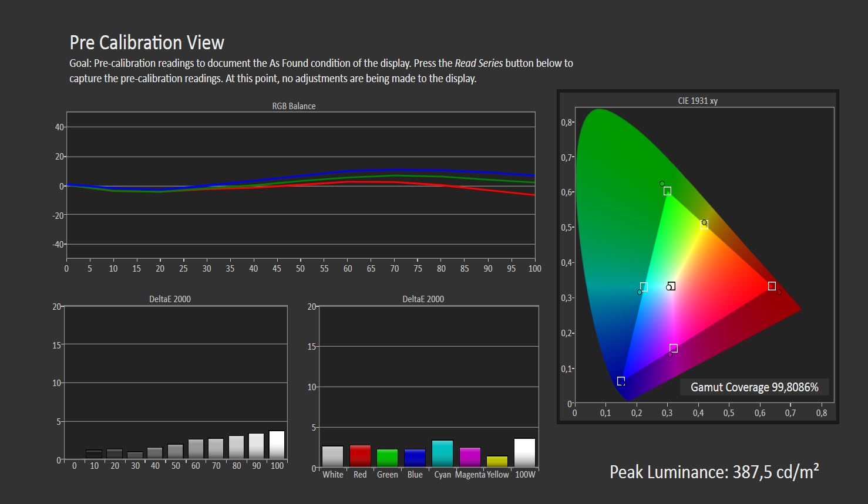Image resolution: width=868 pixels, height=504 pixels.
Task: Click the yellow secondary target square in CIE chart
Action: coord(704,224)
